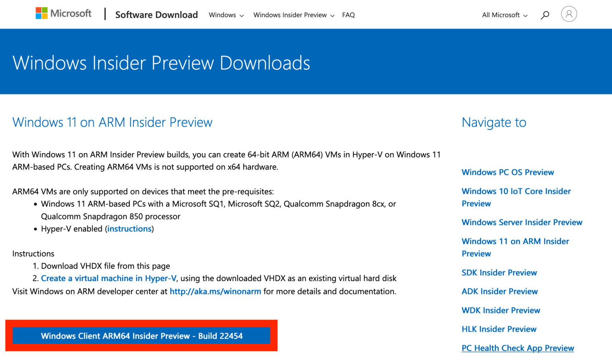
Task: Navigate to ADK Insider Preview
Action: [x=500, y=291]
